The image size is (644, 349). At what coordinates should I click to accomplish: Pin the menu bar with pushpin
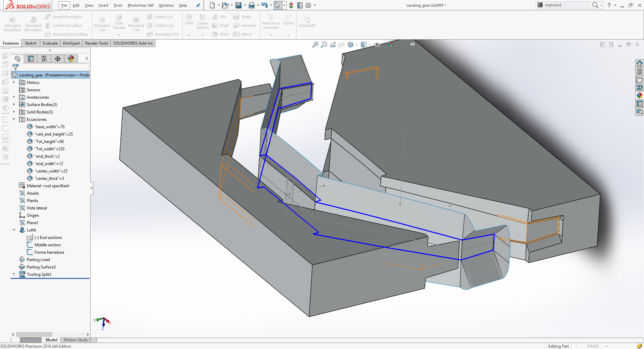[198, 5]
